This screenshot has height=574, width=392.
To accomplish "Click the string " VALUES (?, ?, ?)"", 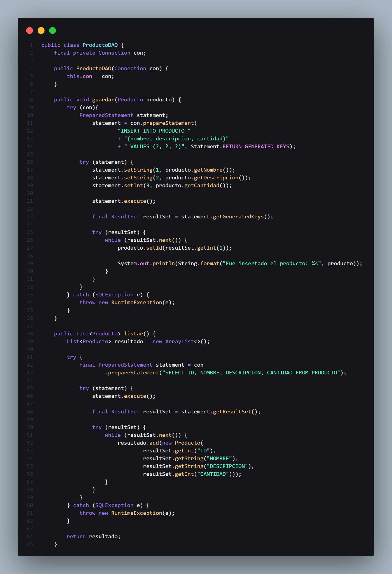I will click(154, 146).
